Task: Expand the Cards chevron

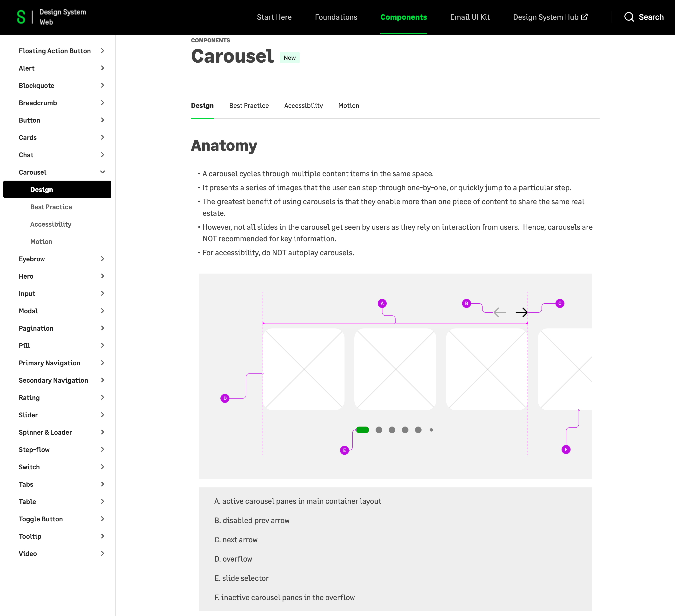Action: coord(102,137)
